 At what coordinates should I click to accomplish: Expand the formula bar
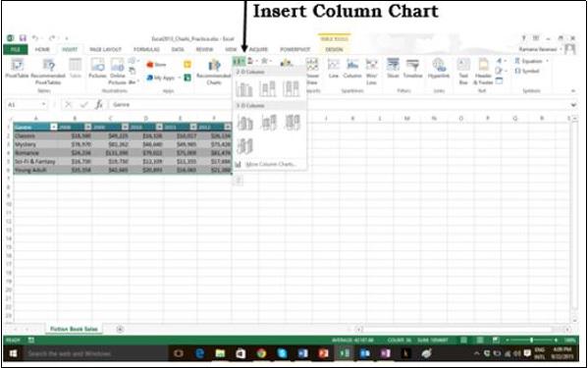tap(573, 105)
